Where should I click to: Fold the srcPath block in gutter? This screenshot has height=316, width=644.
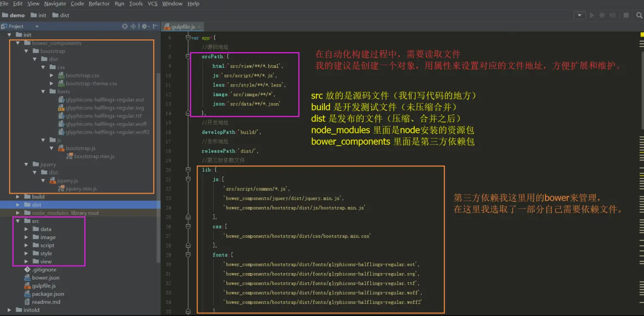(x=188, y=57)
